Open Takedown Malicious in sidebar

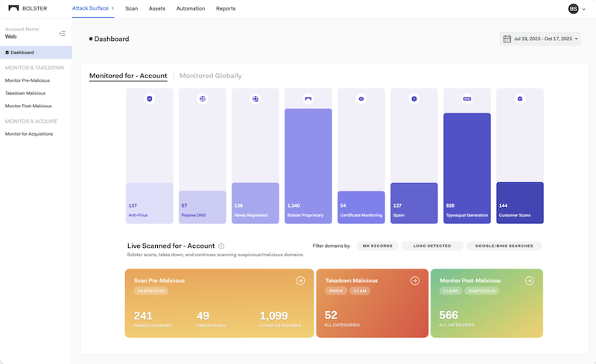click(25, 93)
